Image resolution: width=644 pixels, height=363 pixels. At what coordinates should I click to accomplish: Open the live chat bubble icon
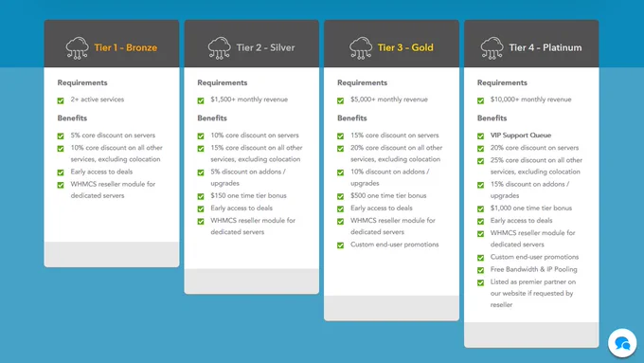[622, 343]
